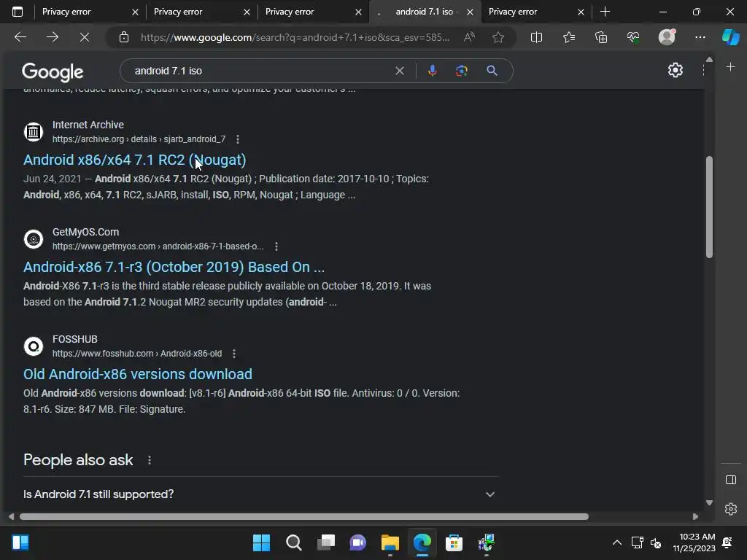The width and height of the screenshot is (747, 560).
Task: Open more options for Internet Archive result
Action: (x=238, y=139)
